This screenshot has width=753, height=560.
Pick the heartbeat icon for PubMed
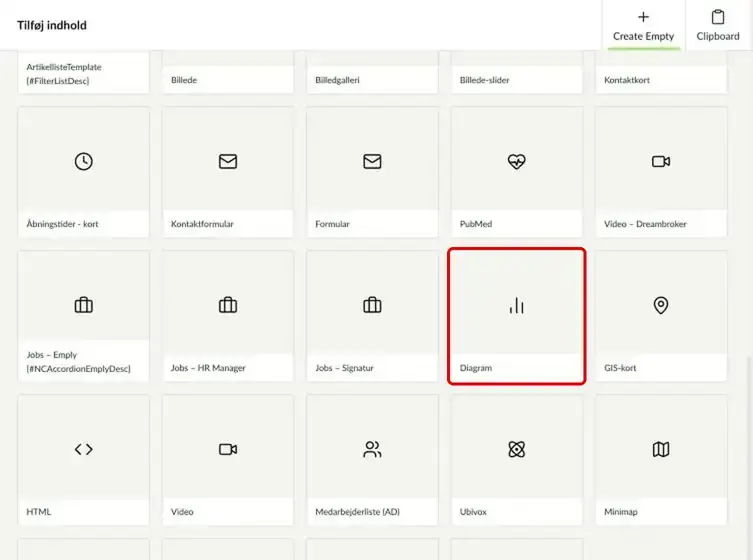point(517,161)
